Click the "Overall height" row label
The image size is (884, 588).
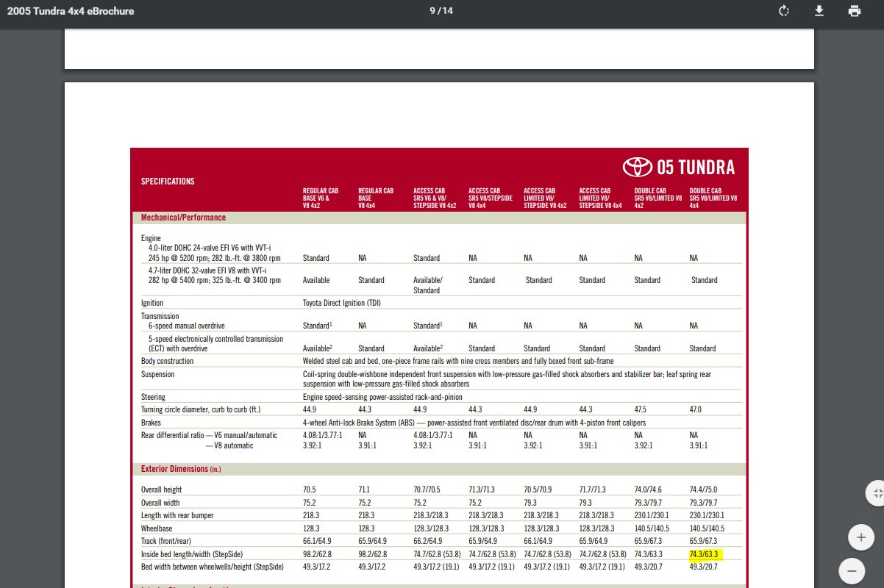(x=161, y=490)
